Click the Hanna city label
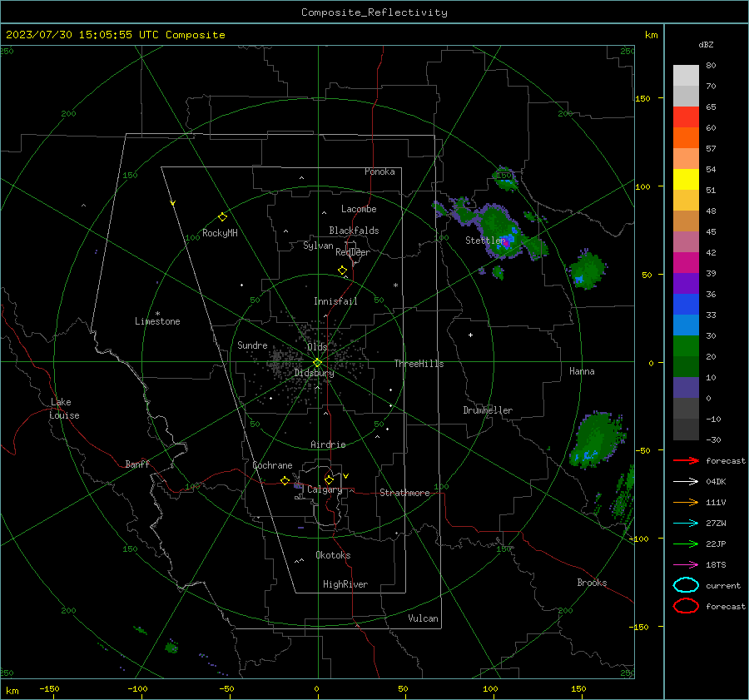749x700 pixels. [582, 371]
